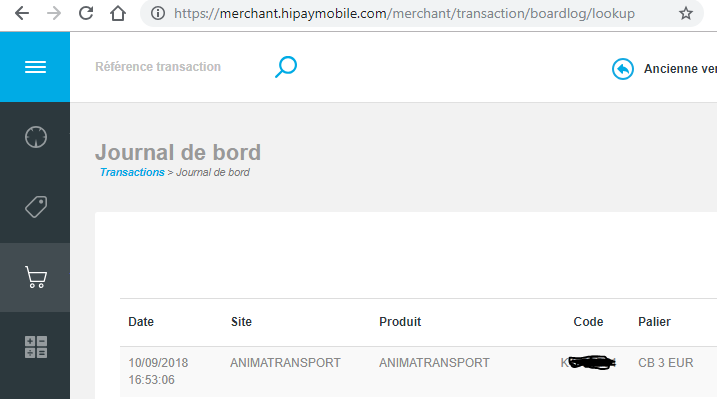Screen dimensions: 717x399
Task: Go to the browser home page
Action: tap(118, 13)
